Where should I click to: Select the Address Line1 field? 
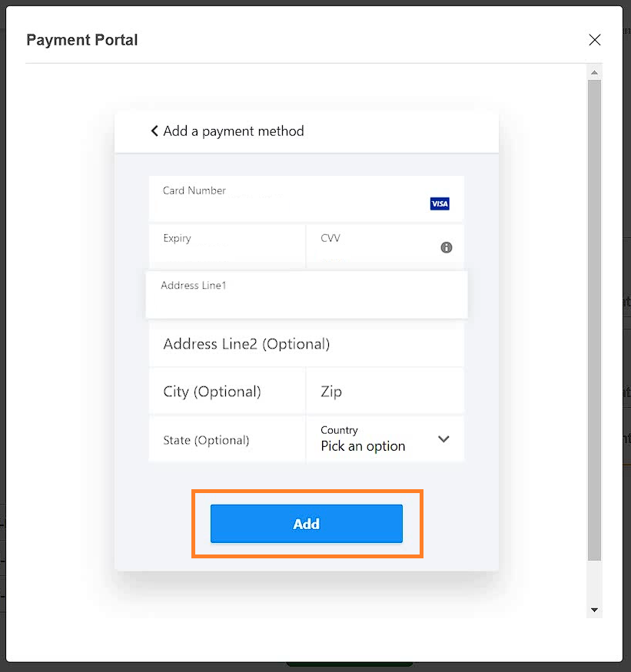pyautogui.click(x=307, y=294)
